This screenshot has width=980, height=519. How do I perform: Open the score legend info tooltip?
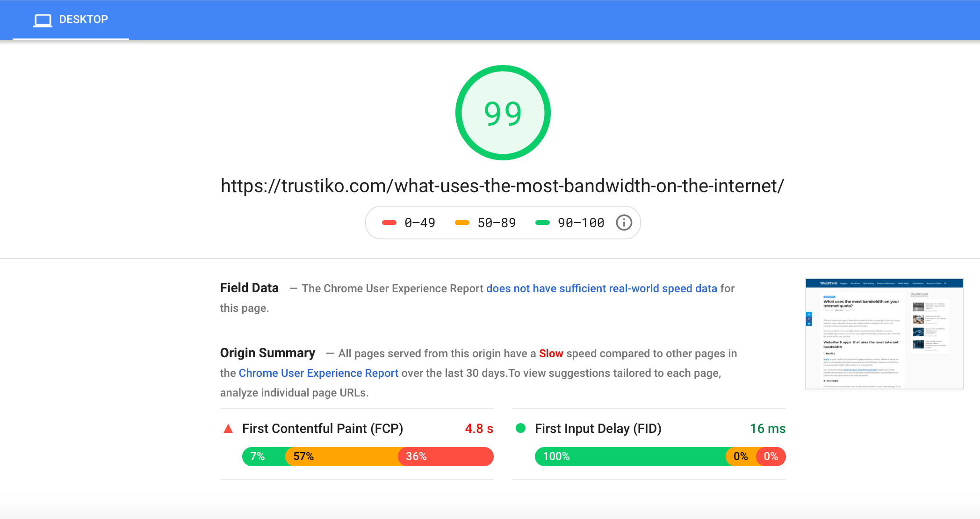[x=624, y=223]
